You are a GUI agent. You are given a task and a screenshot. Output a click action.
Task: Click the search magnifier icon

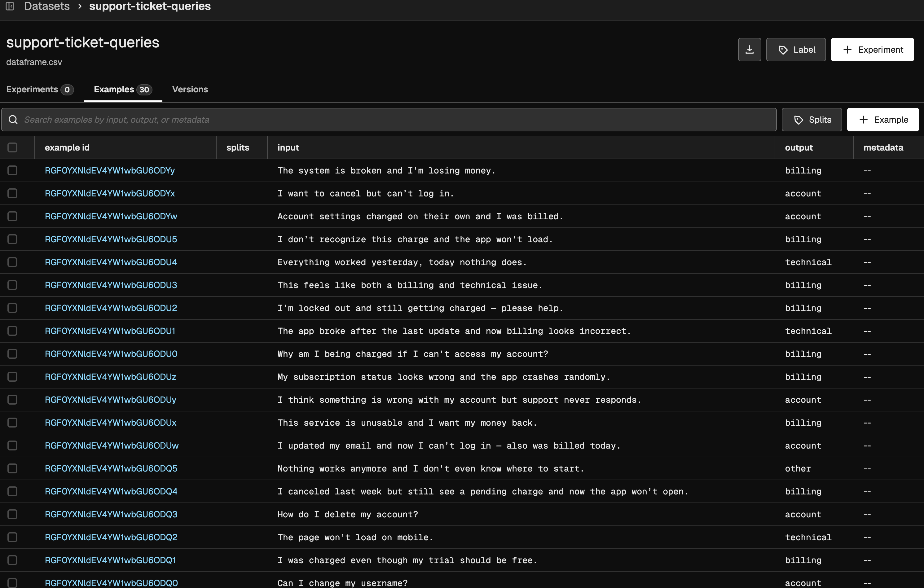tap(13, 120)
